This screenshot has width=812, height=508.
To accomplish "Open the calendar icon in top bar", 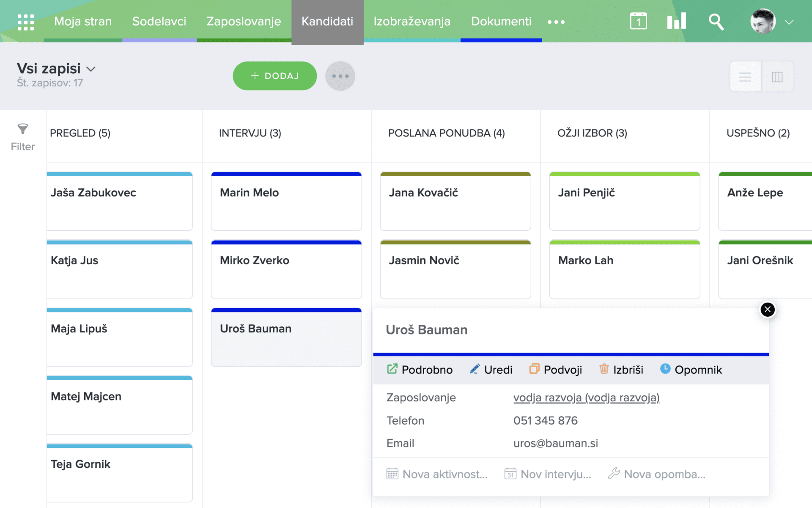I will (638, 21).
